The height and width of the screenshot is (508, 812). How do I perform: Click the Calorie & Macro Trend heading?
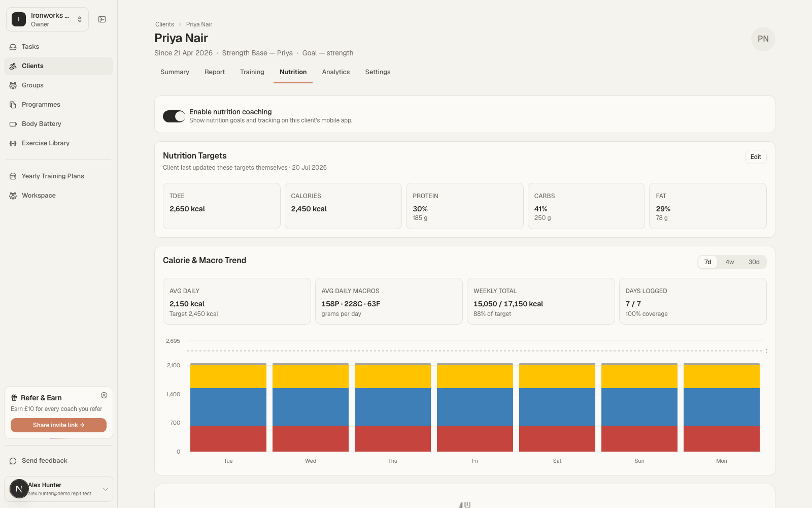(205, 260)
